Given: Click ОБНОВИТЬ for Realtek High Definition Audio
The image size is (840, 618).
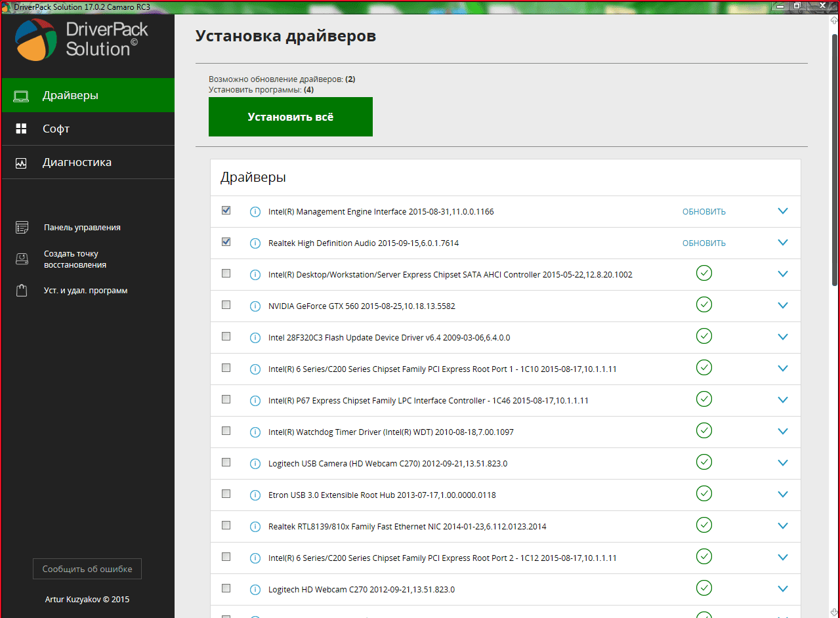Looking at the screenshot, I should tap(704, 243).
